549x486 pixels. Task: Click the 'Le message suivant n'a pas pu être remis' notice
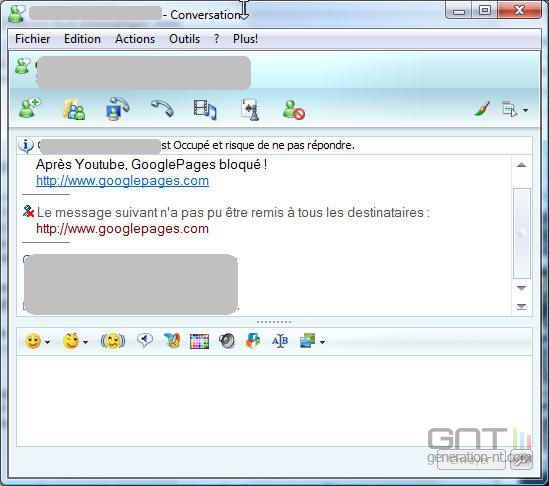point(234,213)
